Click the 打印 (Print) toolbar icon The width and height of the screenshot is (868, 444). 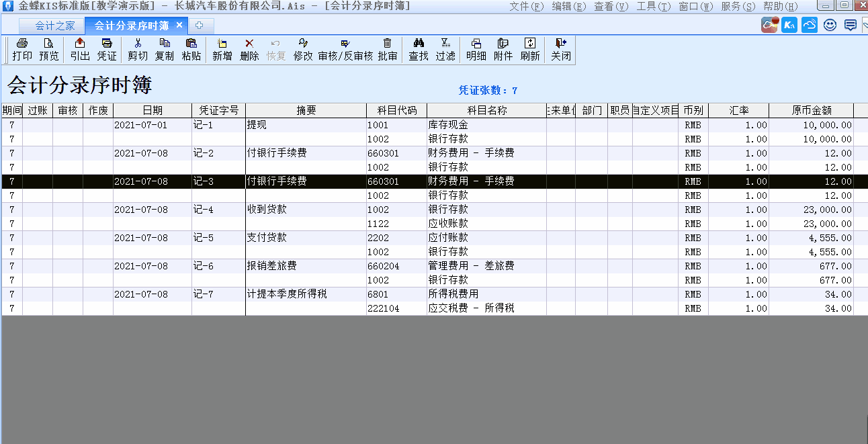(22, 49)
